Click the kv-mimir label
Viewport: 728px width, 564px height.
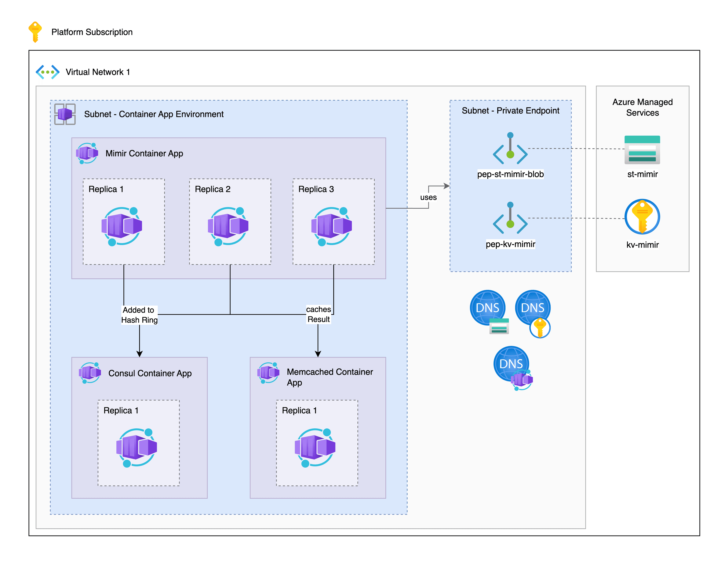(642, 245)
